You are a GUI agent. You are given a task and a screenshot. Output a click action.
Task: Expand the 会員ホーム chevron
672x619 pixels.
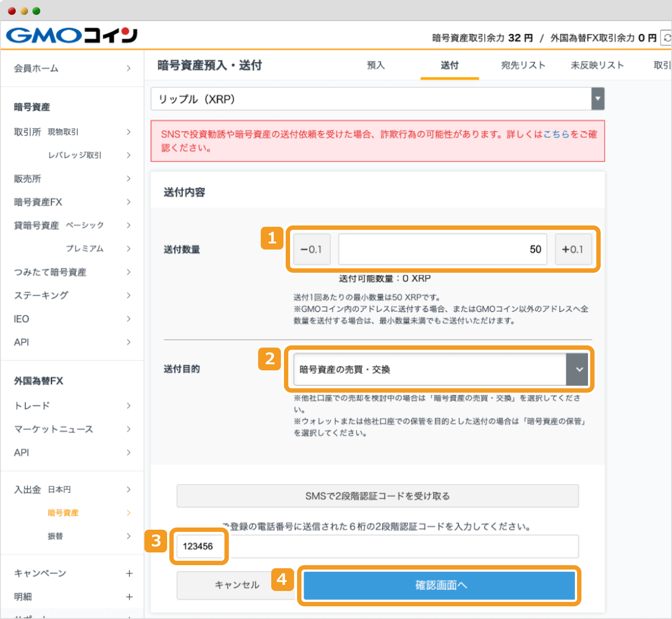pyautogui.click(x=129, y=68)
